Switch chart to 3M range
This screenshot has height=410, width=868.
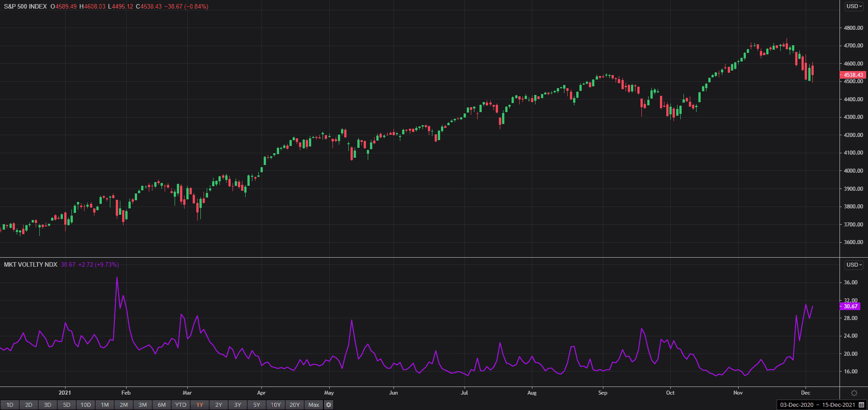tap(142, 405)
